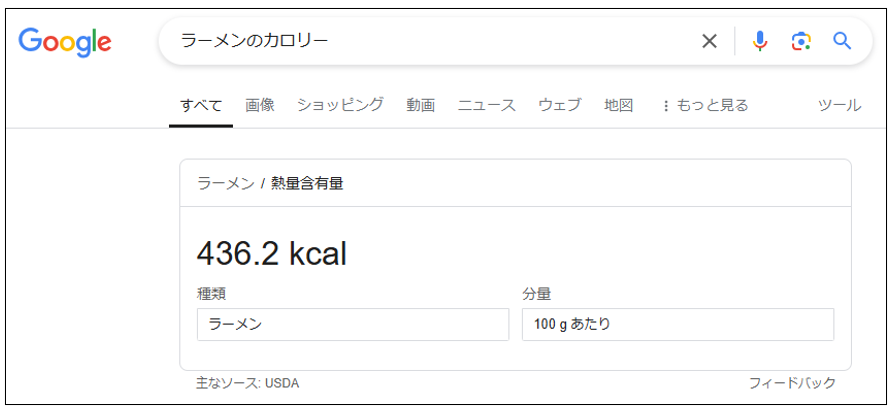Screen dimensions: 893x414
Task: Open Google Lens image search icon
Action: point(801,41)
